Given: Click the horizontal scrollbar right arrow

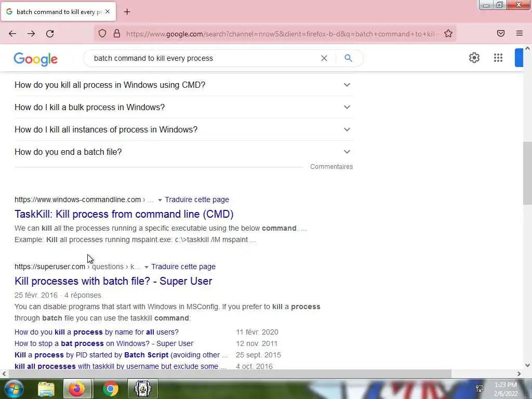Looking at the screenshot, I should click(519, 374).
